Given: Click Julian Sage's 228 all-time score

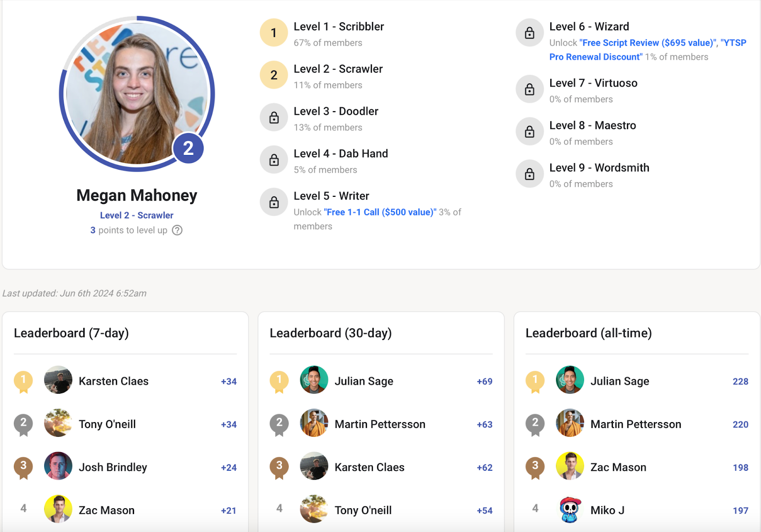Looking at the screenshot, I should 741,381.
